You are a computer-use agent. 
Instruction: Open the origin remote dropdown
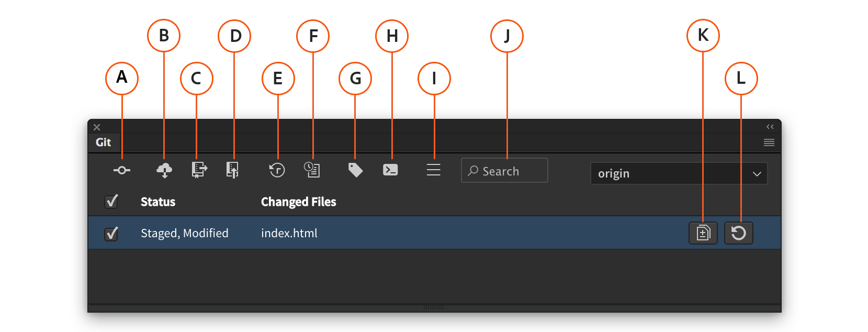[679, 173]
